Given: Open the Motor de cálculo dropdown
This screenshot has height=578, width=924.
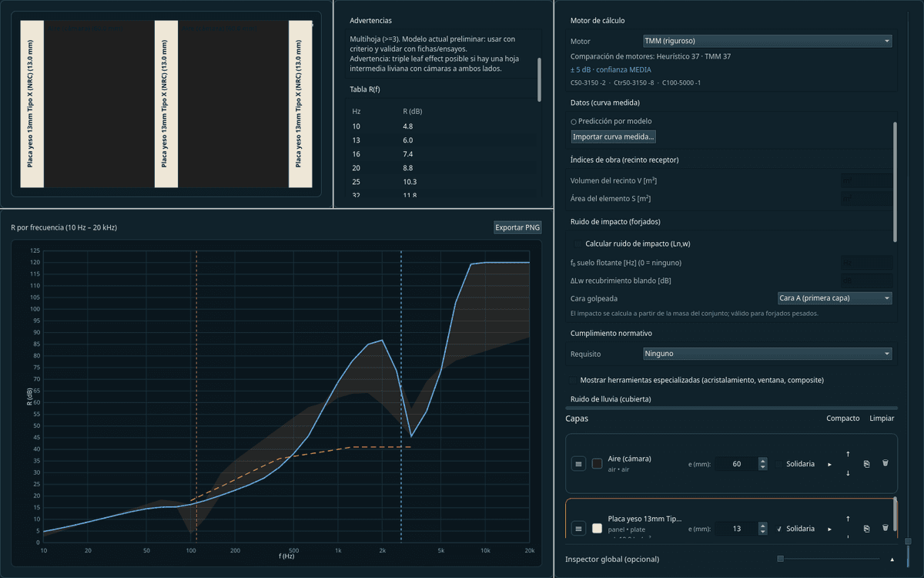Looking at the screenshot, I should [x=767, y=41].
